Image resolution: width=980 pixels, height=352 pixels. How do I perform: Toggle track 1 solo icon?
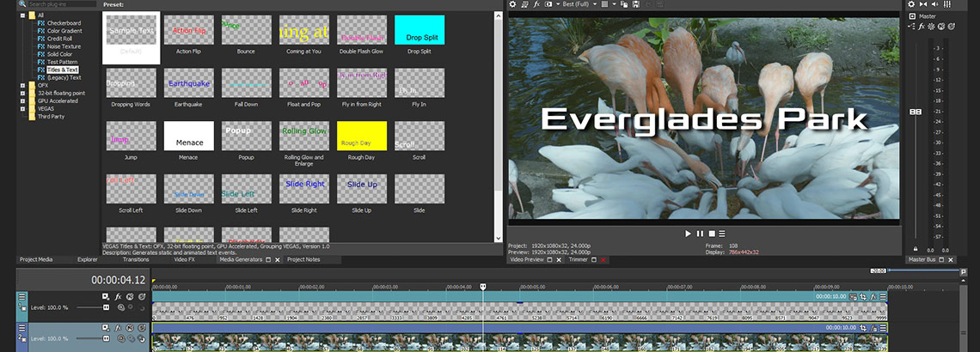pos(142,296)
